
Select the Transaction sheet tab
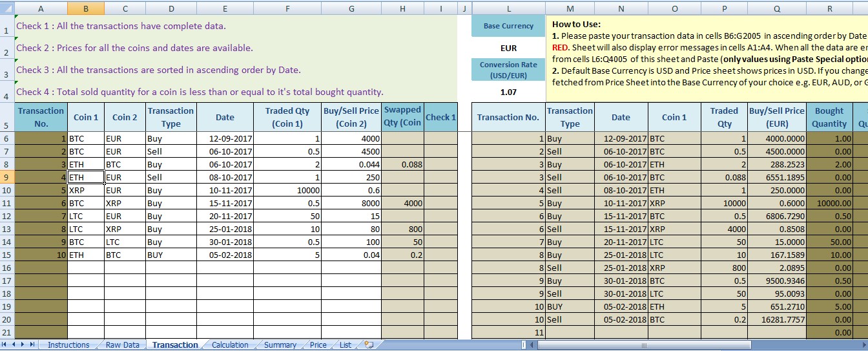pyautogui.click(x=175, y=345)
